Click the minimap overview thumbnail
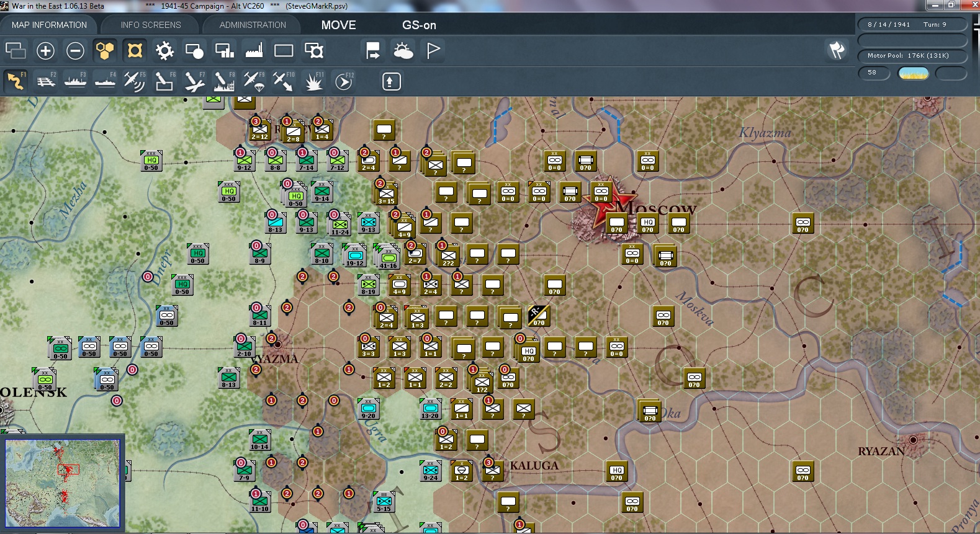This screenshot has width=980, height=534. click(63, 483)
